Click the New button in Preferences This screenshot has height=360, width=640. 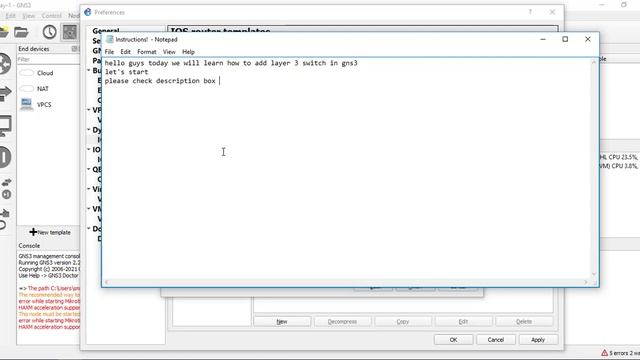[x=282, y=322]
